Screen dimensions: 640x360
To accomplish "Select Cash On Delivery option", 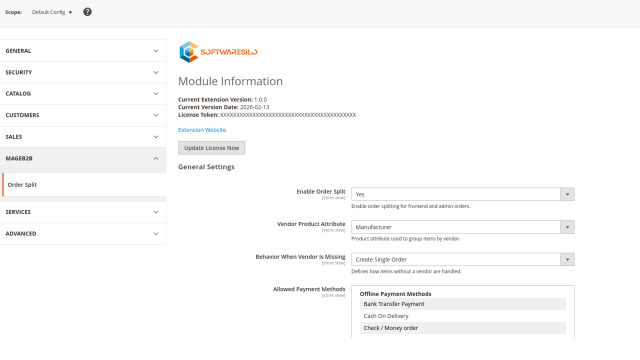I will pyautogui.click(x=462, y=316).
